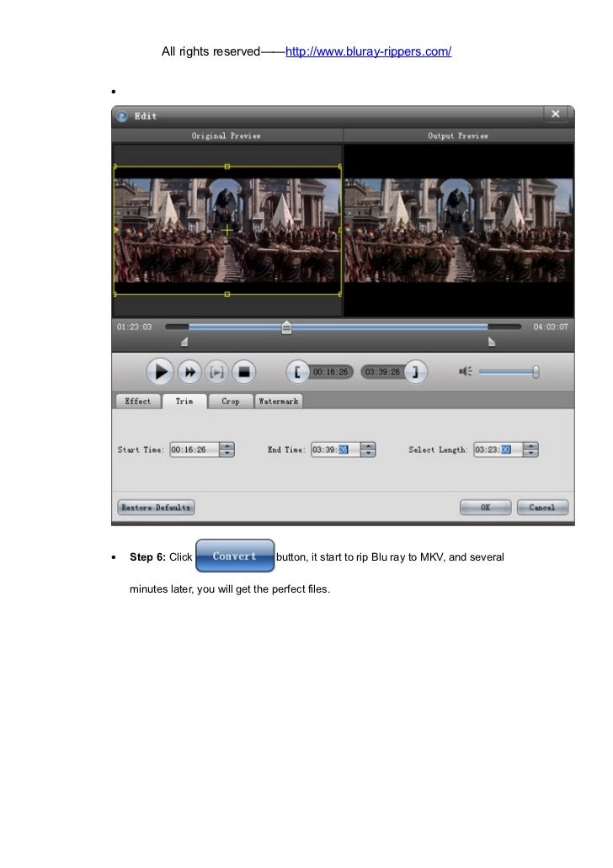Viewport: 613px width, 868px height.
Task: Open the Watermark tab
Action: click(x=279, y=402)
